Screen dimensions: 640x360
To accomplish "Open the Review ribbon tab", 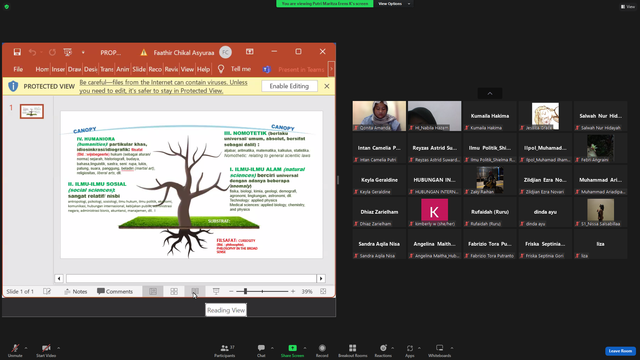I will pos(171,69).
